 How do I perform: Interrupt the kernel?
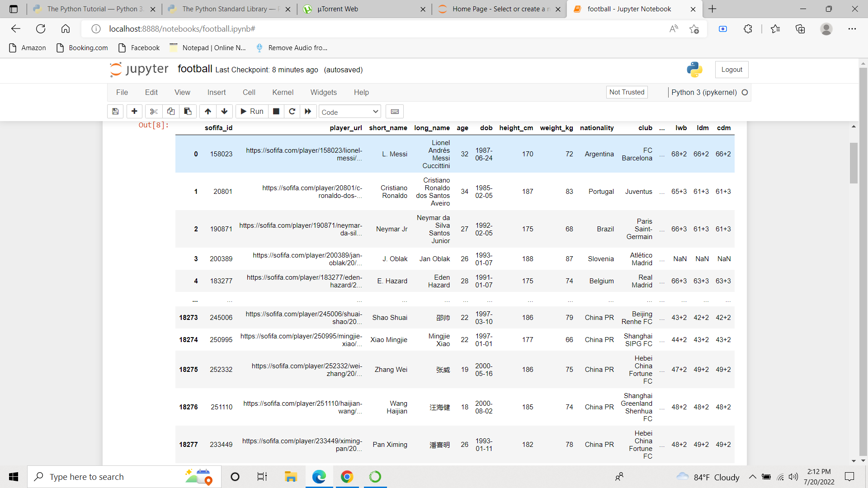[x=276, y=111]
